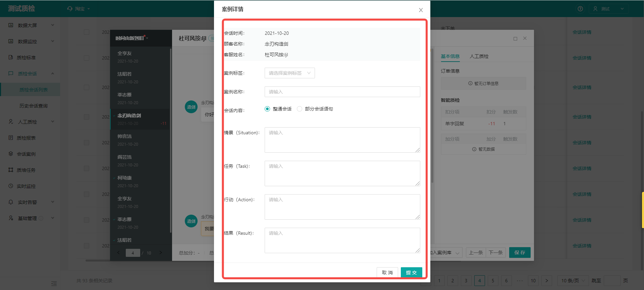
Task: Open the topmost 会话详情 link
Action: click(x=582, y=32)
